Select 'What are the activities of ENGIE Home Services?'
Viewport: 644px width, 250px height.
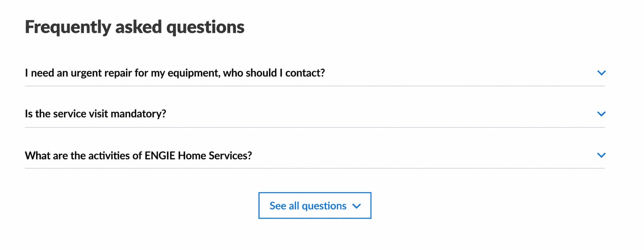tap(138, 155)
